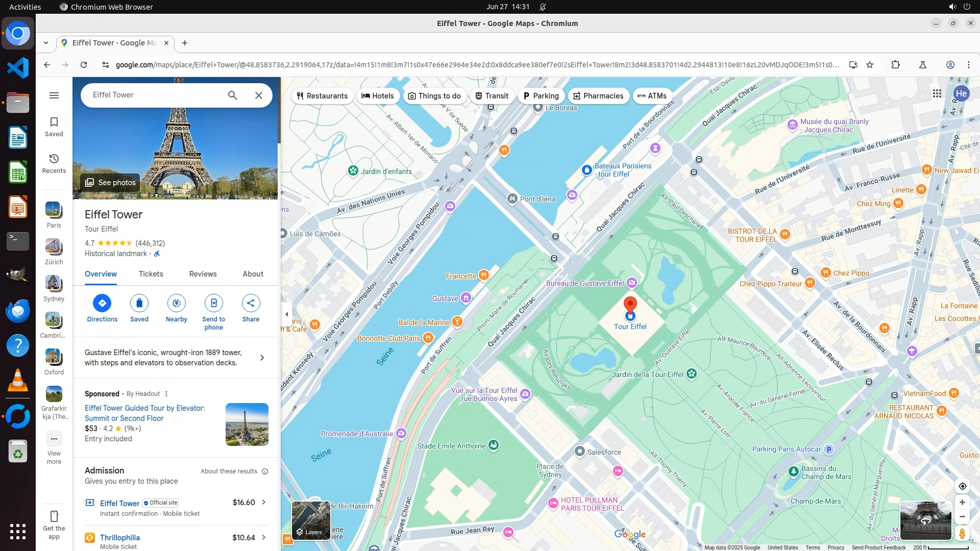Click the Directions icon button
This screenshot has width=980, height=551.
click(102, 303)
